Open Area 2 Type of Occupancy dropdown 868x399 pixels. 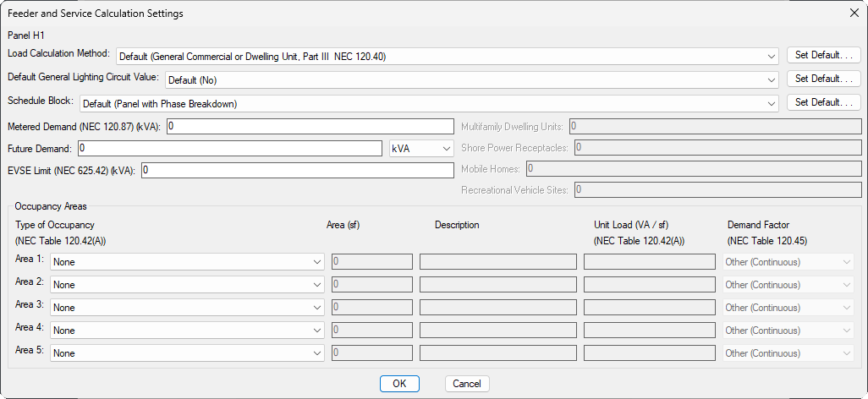[187, 284]
